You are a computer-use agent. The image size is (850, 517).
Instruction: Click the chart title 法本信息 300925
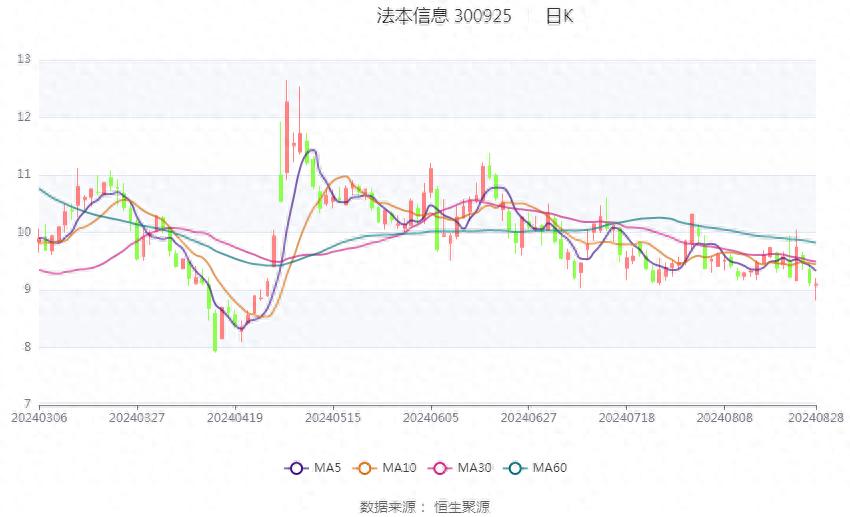pyautogui.click(x=443, y=16)
